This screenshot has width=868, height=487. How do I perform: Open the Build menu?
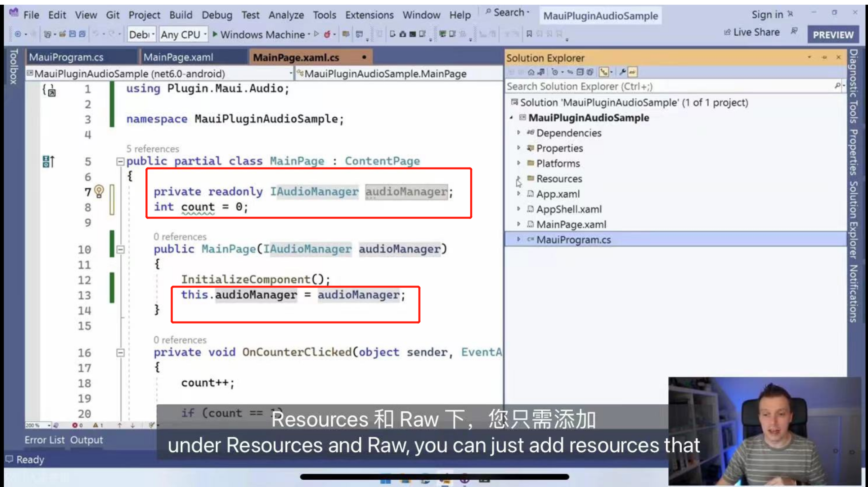[x=181, y=15]
